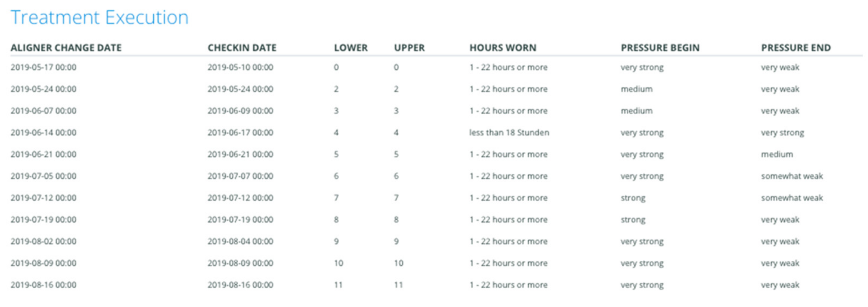This screenshot has height=307, width=868.
Task: Sort by Checkin Date column header
Action: point(242,48)
